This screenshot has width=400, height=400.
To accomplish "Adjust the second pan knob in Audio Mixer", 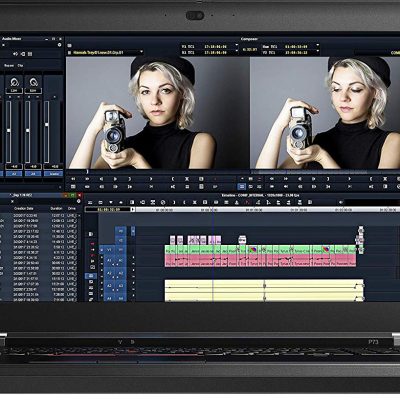I will 33,82.
